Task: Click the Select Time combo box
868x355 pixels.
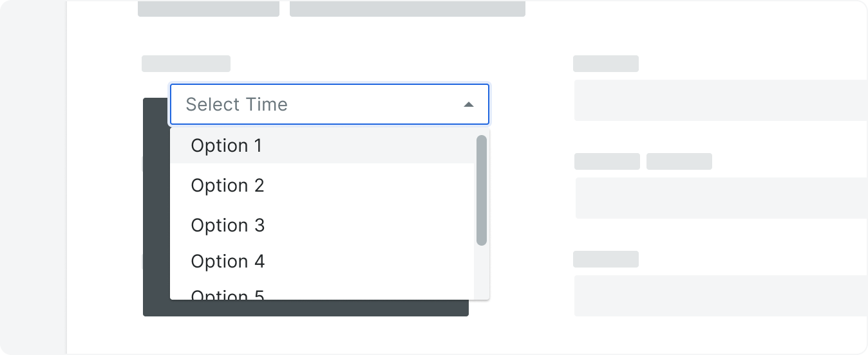Action: coord(329,104)
